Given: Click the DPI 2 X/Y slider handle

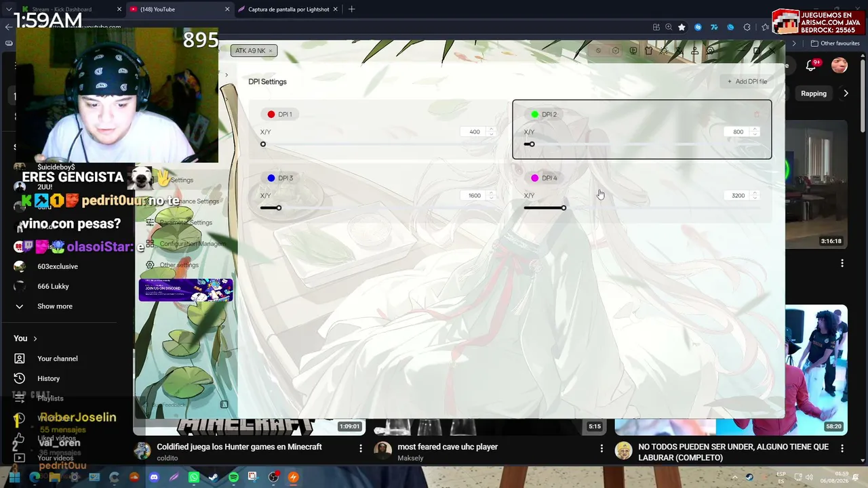Looking at the screenshot, I should 532,144.
